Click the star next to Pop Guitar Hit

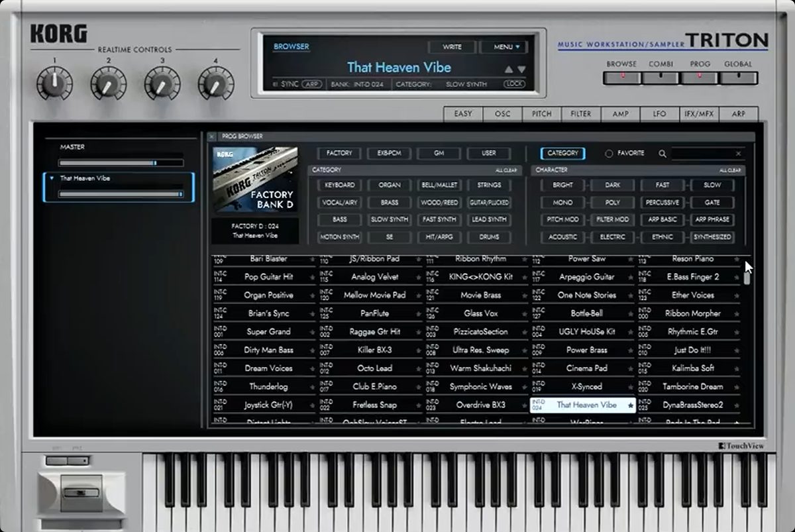point(312,278)
